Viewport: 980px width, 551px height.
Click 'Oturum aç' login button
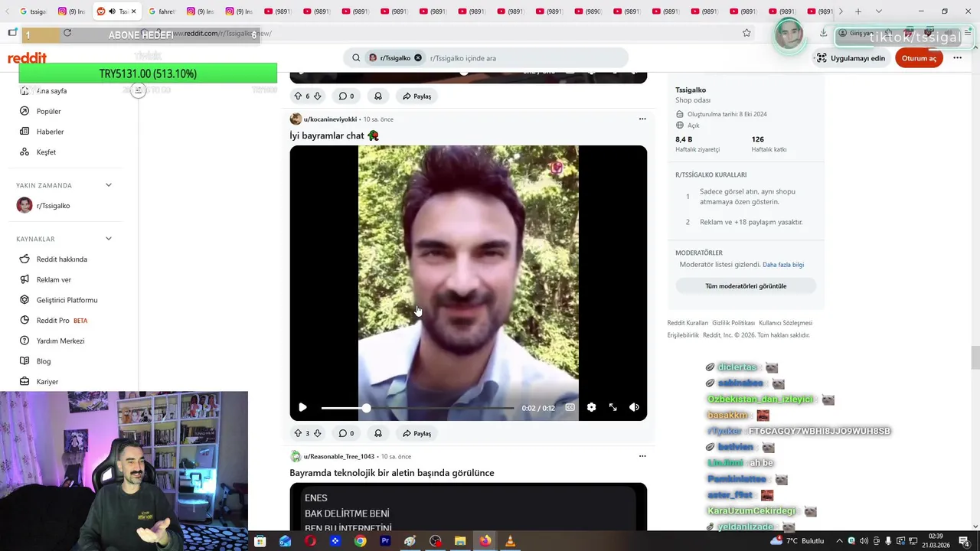point(919,58)
